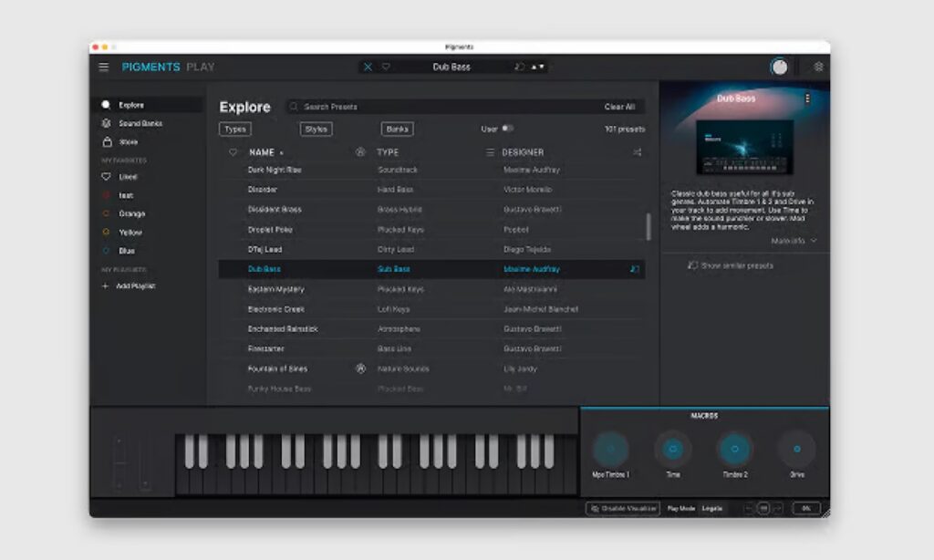The width and height of the screenshot is (934, 560).
Task: Open the three-dot menu on the Dub Bass card
Action: coord(807,99)
